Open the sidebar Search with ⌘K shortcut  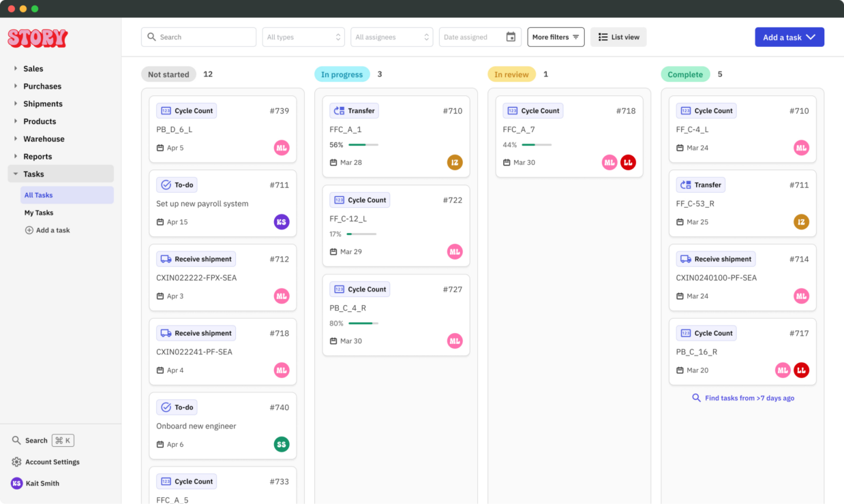pyautogui.click(x=43, y=441)
